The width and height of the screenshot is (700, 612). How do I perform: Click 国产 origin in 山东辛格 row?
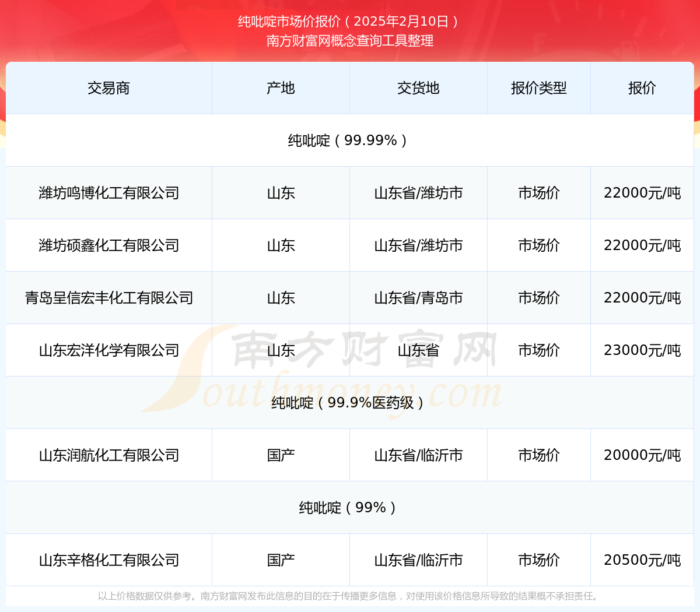click(x=281, y=560)
